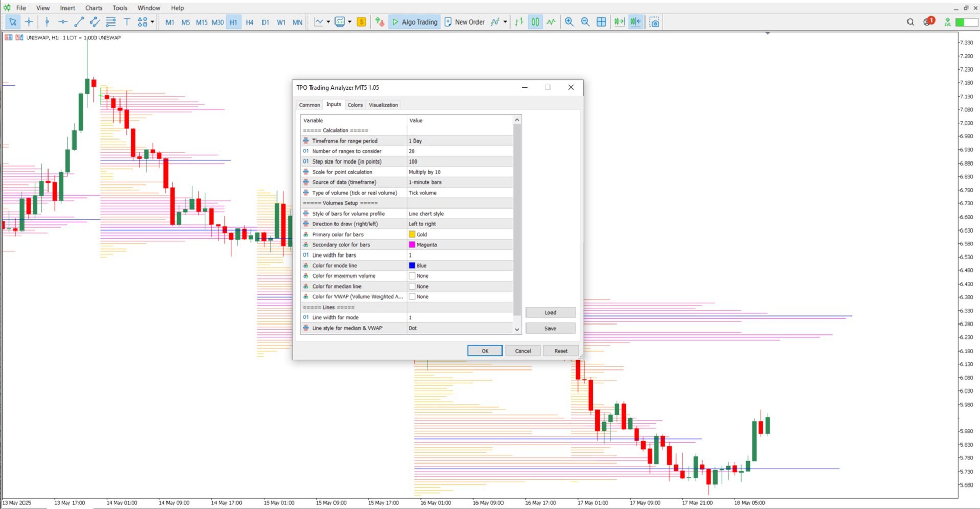
Task: Switch chart to H4 timeframe
Action: pyautogui.click(x=249, y=22)
